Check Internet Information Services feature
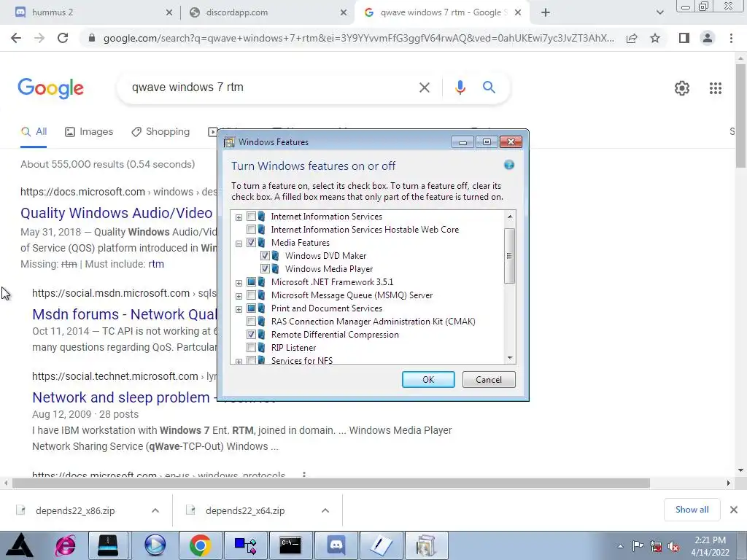 point(251,217)
